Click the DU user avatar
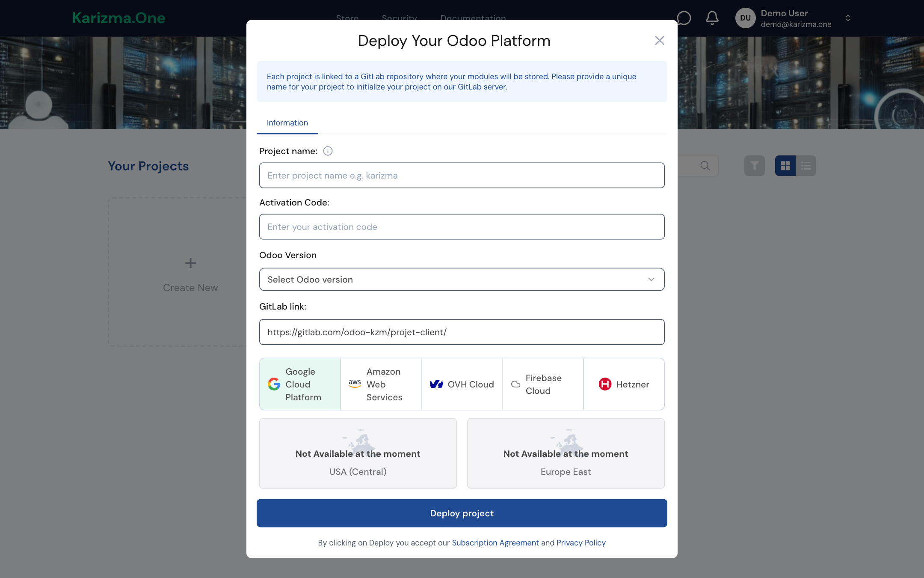The image size is (924, 578). 745,18
